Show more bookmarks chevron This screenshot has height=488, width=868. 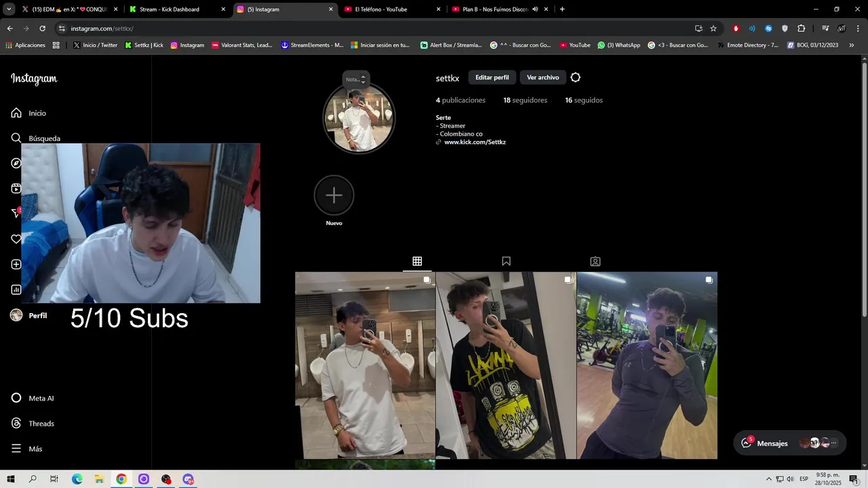click(x=852, y=45)
